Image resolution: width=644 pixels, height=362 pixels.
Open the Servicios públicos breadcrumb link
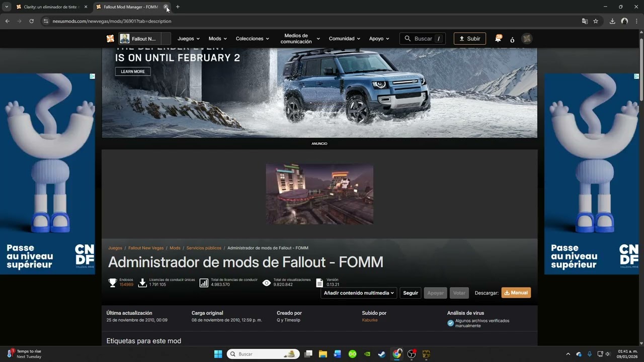pos(204,248)
